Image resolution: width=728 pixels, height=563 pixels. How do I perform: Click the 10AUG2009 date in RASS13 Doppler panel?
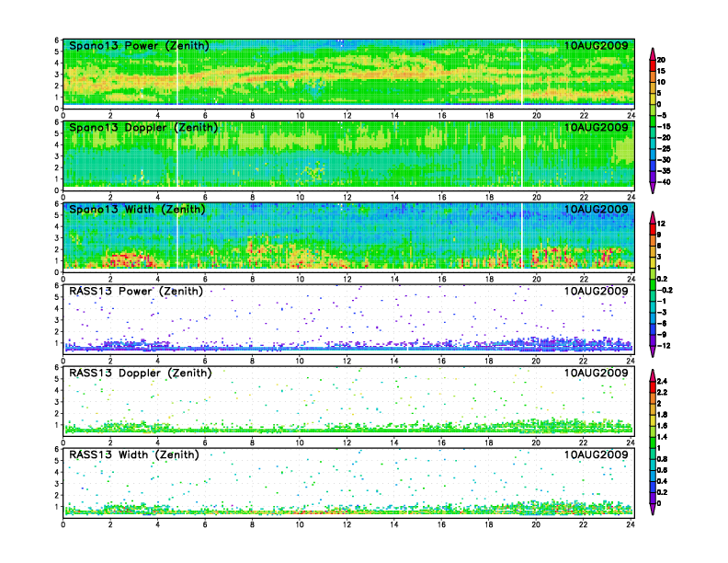(596, 373)
